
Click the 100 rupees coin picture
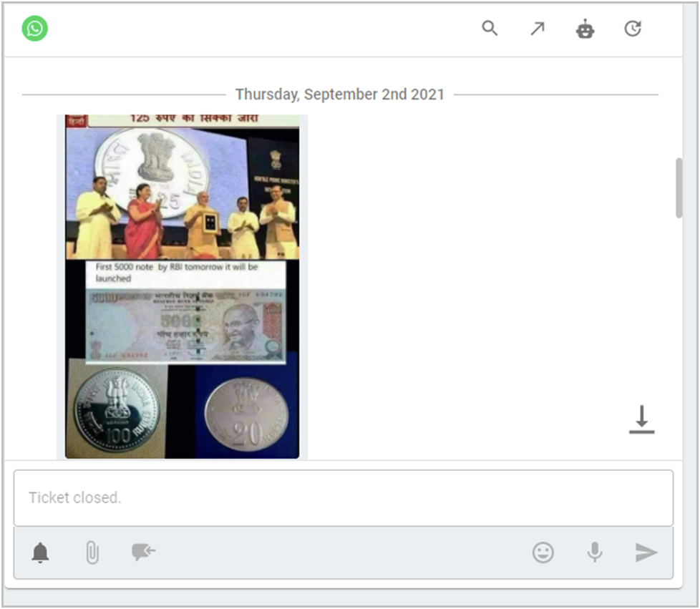coord(116,411)
